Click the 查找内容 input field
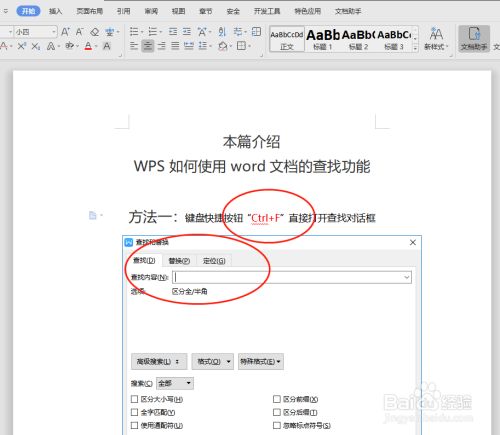Image resolution: width=500 pixels, height=435 pixels. [292, 277]
